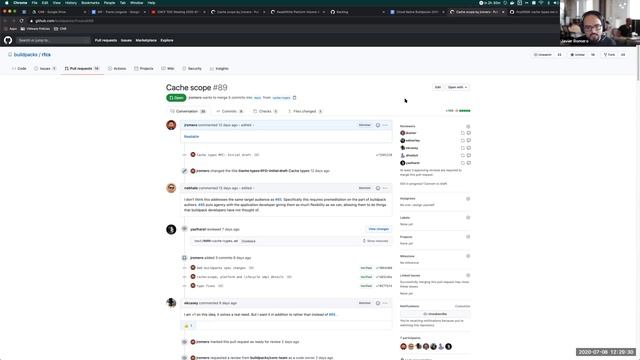Click the Fork repository button
The height and width of the screenshot is (360, 640).
(x=609, y=55)
